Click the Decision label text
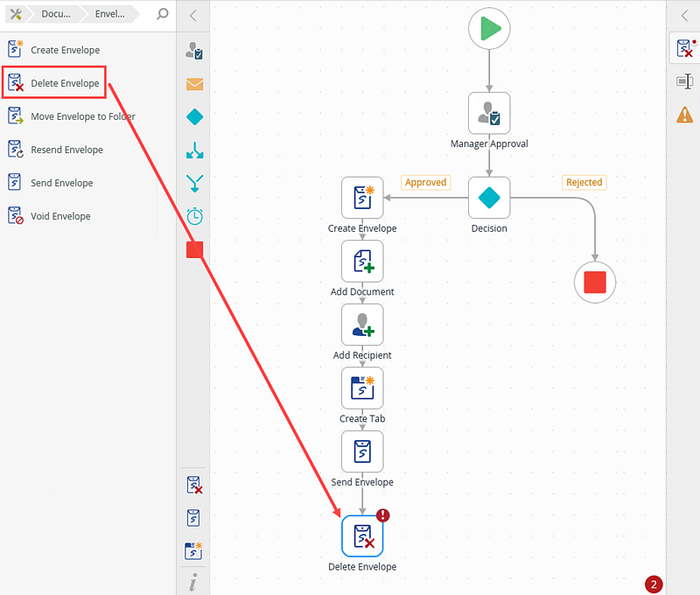The width and height of the screenshot is (700, 595). pos(489,228)
